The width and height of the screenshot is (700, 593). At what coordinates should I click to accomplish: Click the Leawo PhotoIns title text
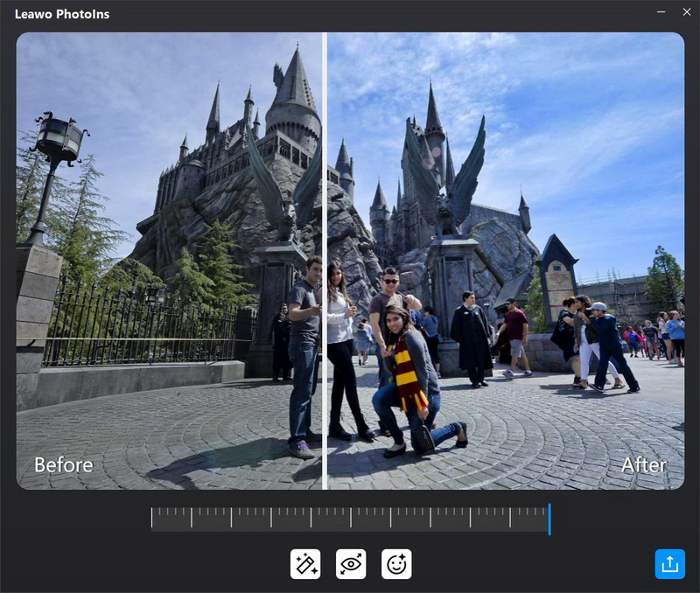pos(62,14)
